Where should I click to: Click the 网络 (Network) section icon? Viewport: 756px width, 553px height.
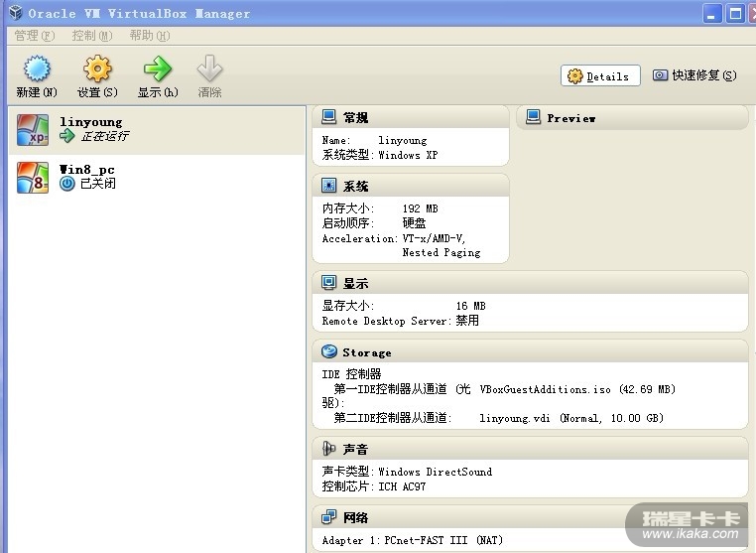tap(328, 517)
